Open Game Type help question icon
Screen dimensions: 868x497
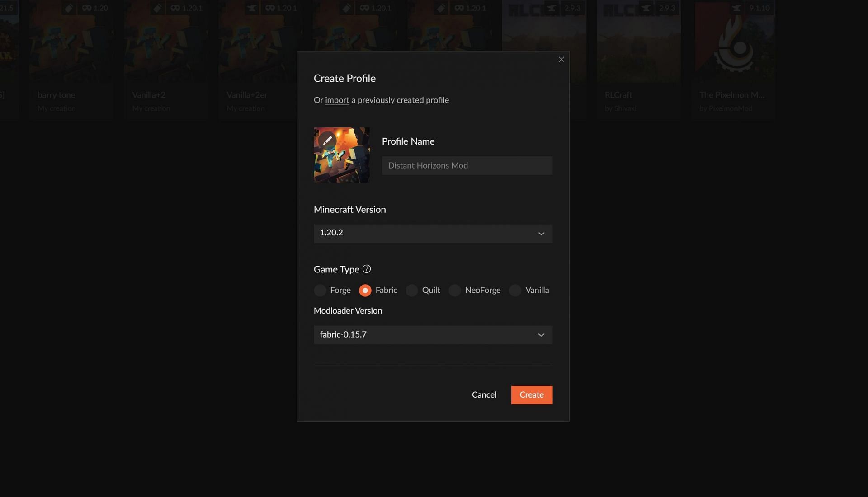pyautogui.click(x=367, y=269)
